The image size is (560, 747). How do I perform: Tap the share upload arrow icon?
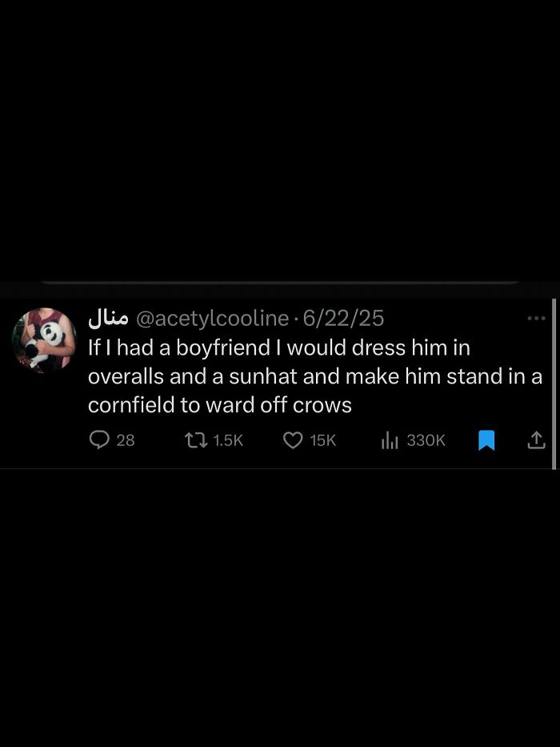click(536, 440)
